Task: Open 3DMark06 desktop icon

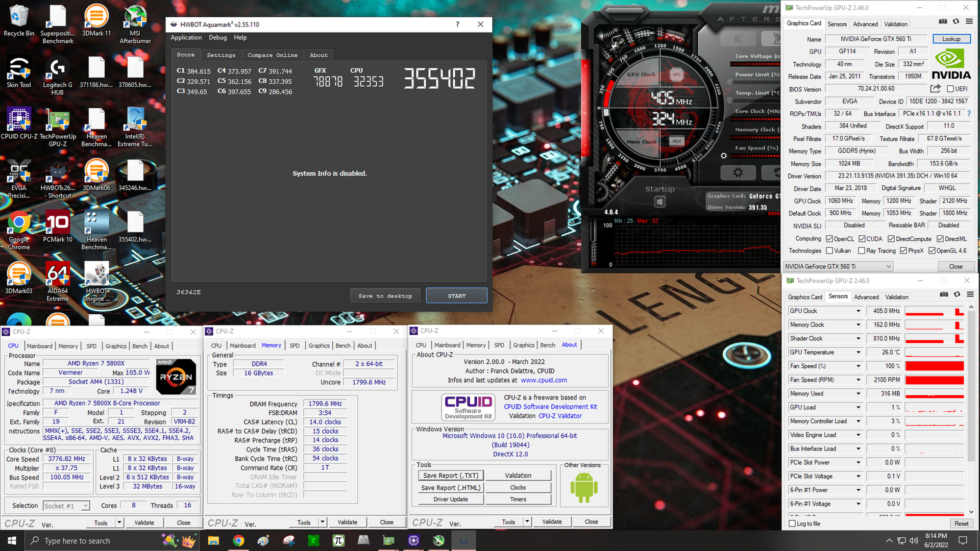Action: tap(96, 174)
